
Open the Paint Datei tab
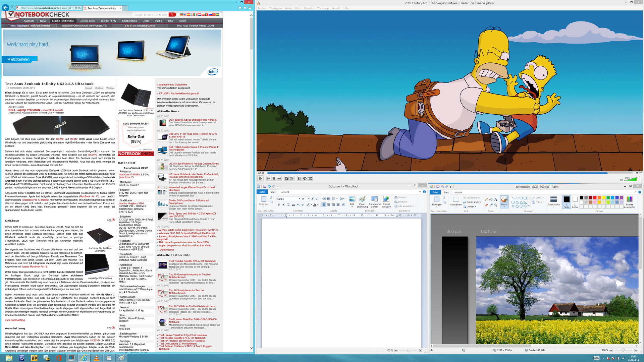click(x=435, y=192)
